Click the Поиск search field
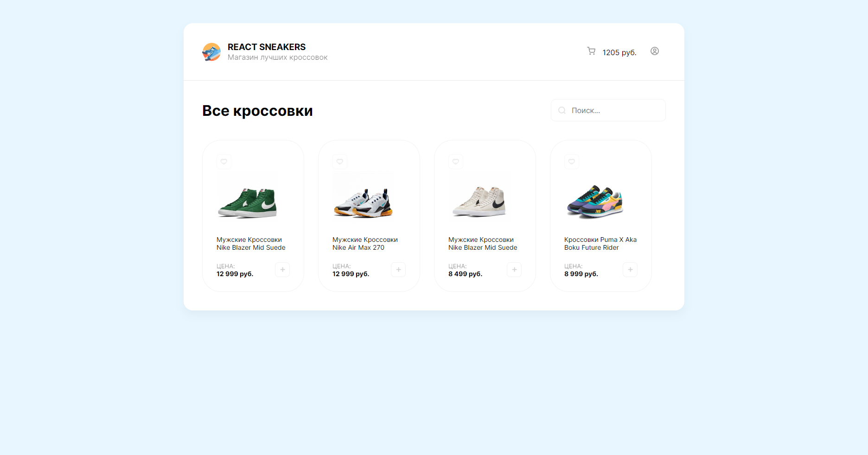 point(608,110)
